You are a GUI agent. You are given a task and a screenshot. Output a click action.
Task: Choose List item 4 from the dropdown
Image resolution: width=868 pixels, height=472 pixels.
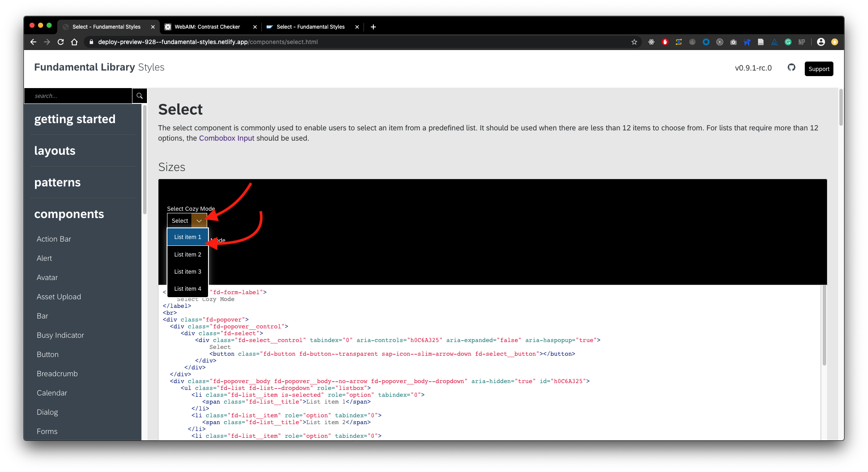click(x=188, y=289)
